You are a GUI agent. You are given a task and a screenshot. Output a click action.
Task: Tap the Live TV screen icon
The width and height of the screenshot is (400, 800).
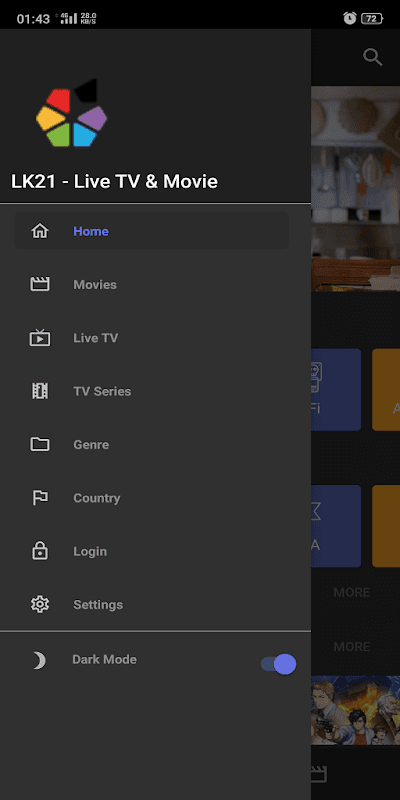click(40, 338)
